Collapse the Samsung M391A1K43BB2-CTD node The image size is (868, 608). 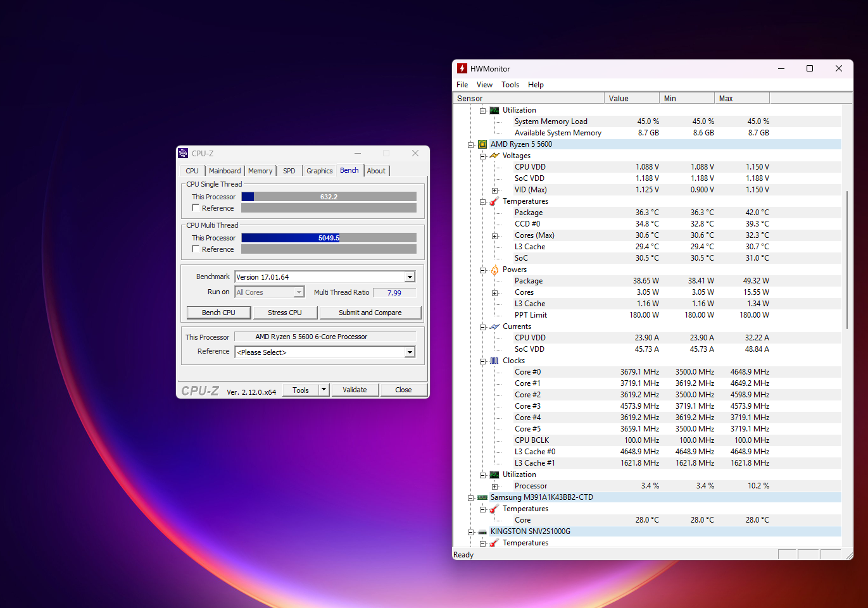tap(470, 498)
